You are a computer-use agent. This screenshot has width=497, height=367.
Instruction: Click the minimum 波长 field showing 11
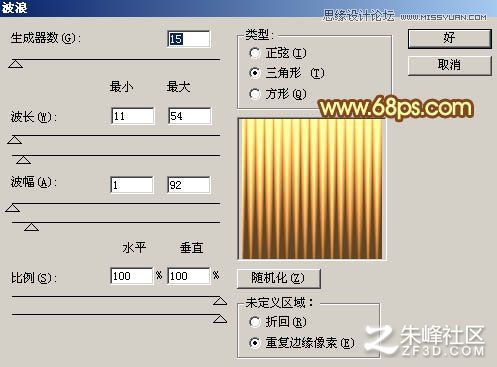click(x=133, y=116)
